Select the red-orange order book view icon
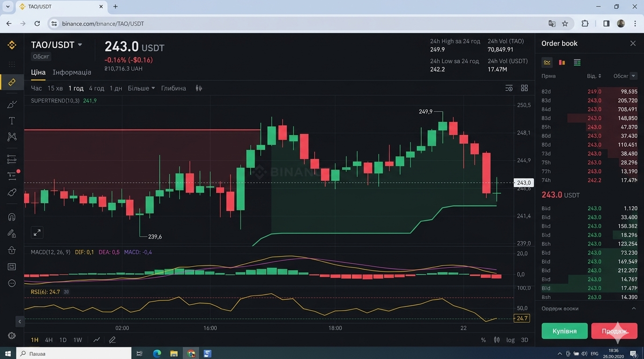The width and height of the screenshot is (644, 359). click(562, 62)
